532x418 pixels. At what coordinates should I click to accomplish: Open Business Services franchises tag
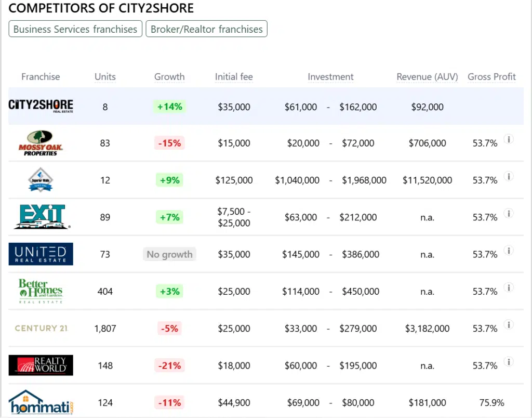pos(75,29)
